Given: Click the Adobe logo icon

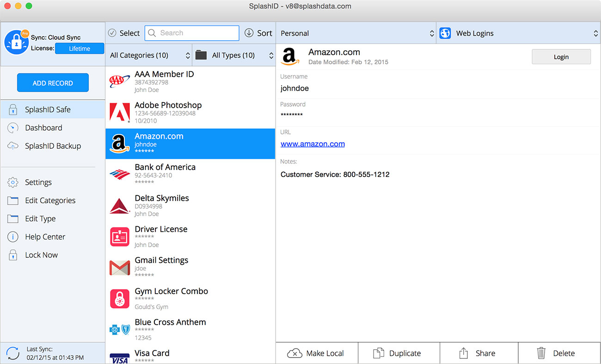Looking at the screenshot, I should (x=120, y=113).
